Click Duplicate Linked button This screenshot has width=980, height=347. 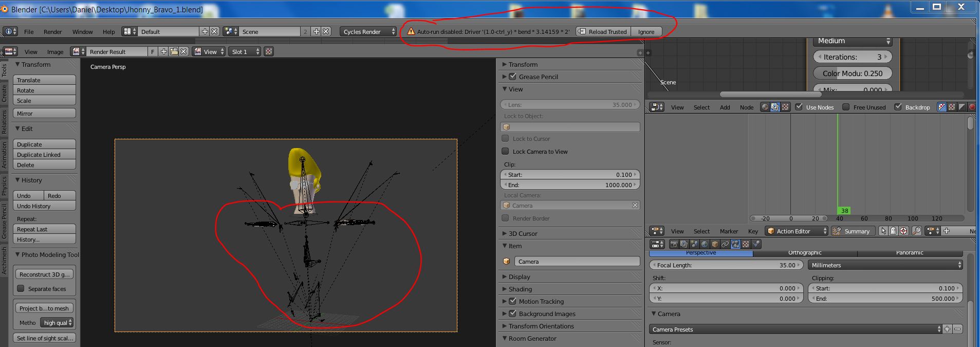pyautogui.click(x=45, y=154)
